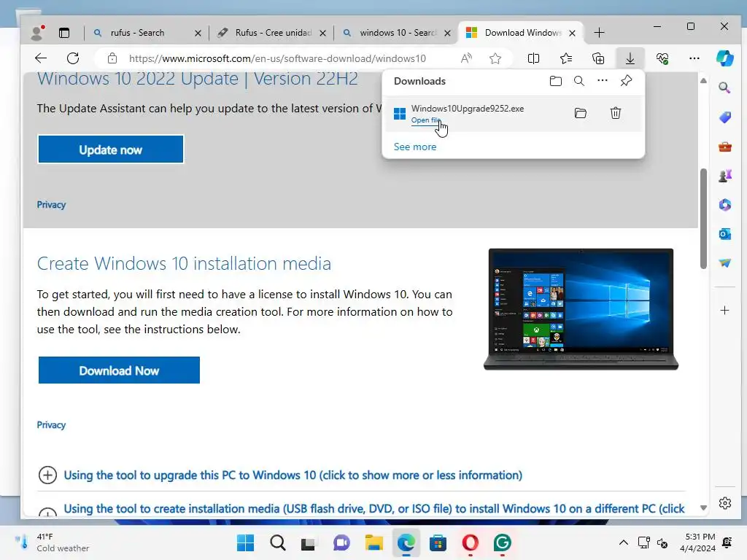The height and width of the screenshot is (560, 747).
Task: Click the page vertical scrollbar thumb
Action: pos(703,219)
